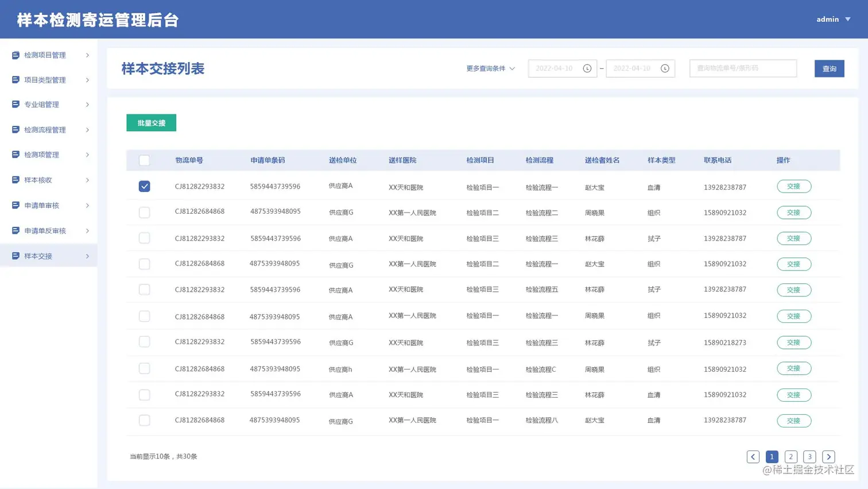Click 交接 for the 检验流程五 row
This screenshot has width=868, height=489.
[x=794, y=290]
